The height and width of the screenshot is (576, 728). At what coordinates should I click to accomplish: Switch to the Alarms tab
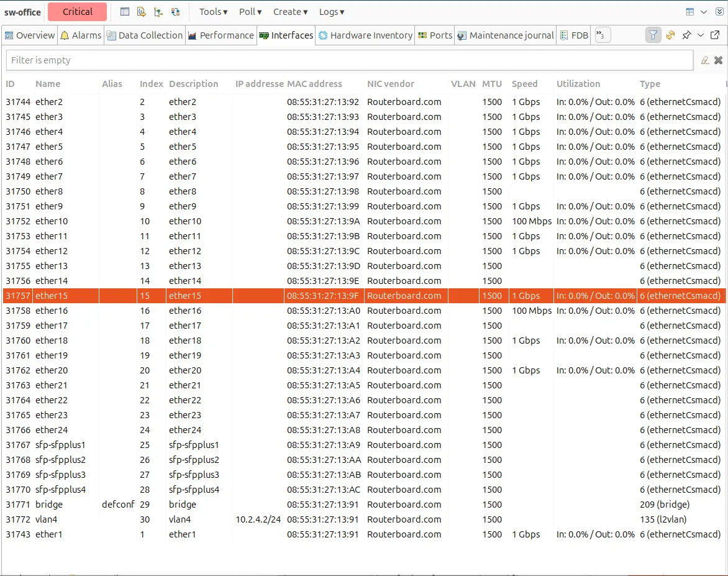pos(80,35)
